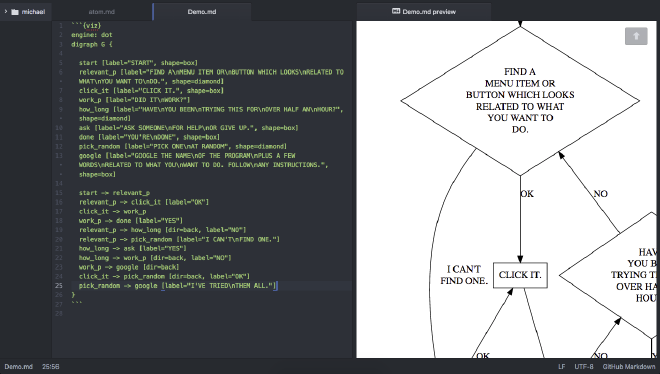Click the 'pick_random [label="PICK ONE' line
Screen dimensions: 660x374
[x=183, y=146]
